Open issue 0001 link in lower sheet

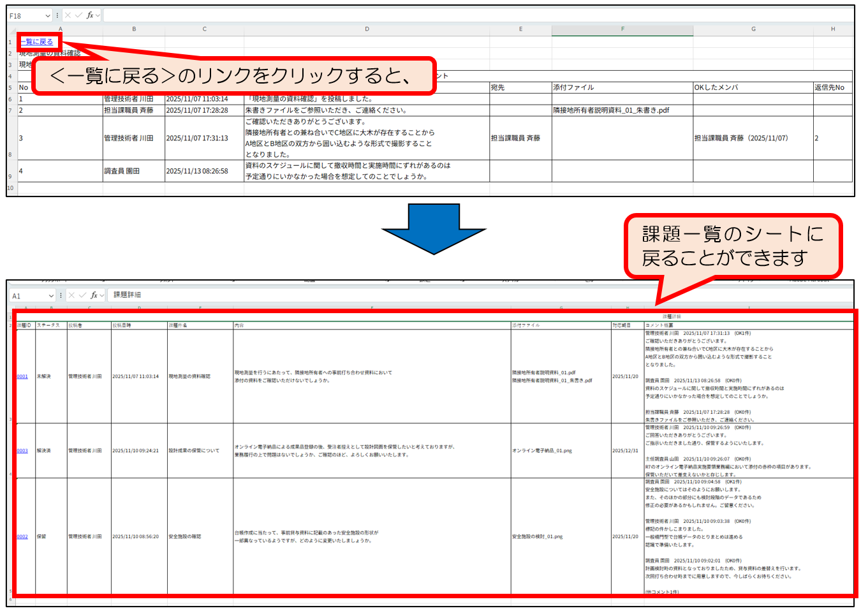[22, 377]
